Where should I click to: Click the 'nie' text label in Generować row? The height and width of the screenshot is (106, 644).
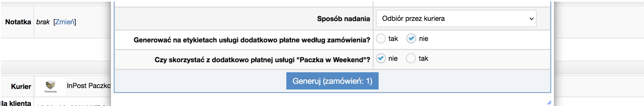tap(423, 39)
